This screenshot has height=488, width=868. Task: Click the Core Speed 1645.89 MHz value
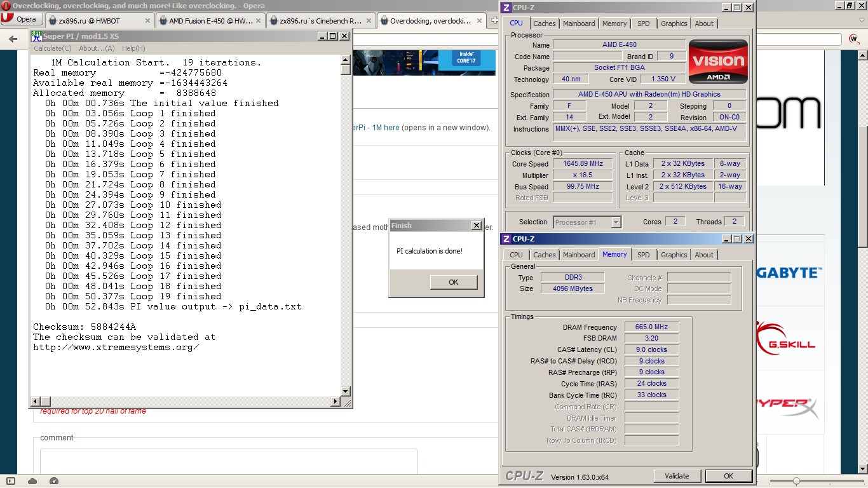(583, 163)
